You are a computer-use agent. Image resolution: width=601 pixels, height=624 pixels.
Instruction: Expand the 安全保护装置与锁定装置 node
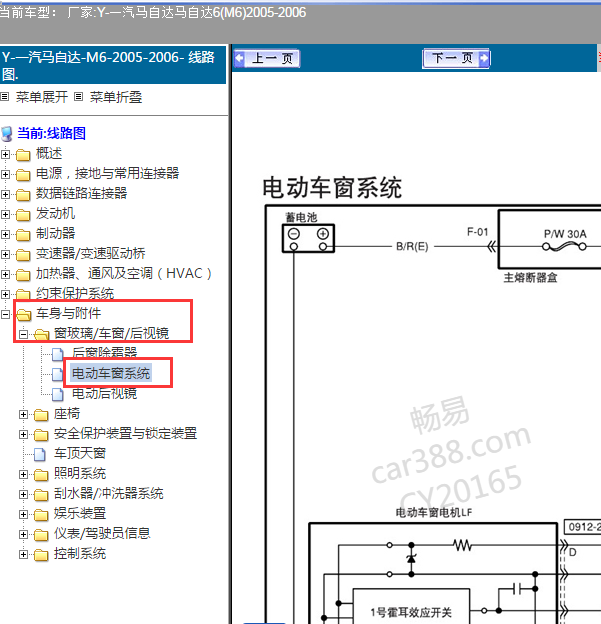pos(23,434)
